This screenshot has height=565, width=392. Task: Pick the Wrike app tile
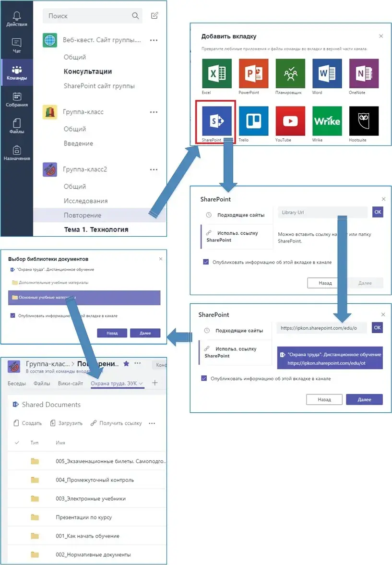coord(327,121)
